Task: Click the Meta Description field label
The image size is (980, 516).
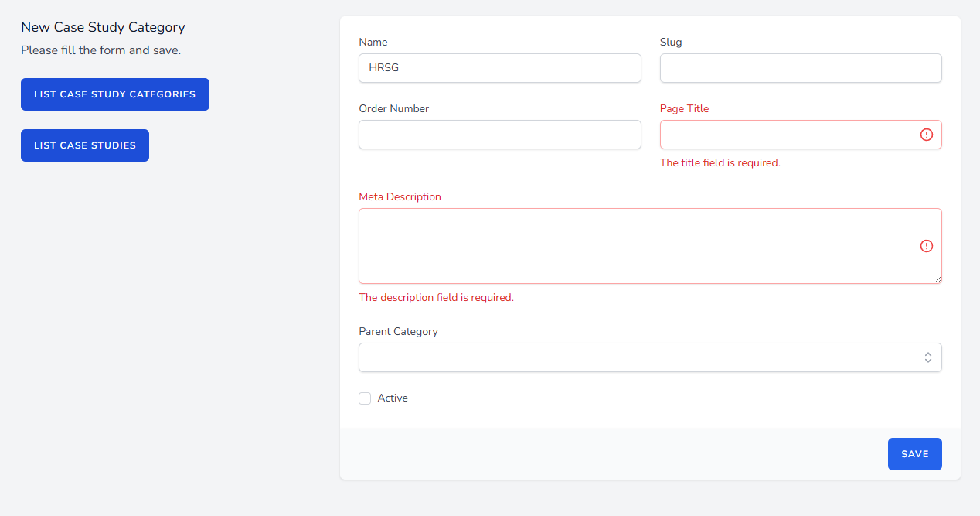Action: click(x=400, y=197)
